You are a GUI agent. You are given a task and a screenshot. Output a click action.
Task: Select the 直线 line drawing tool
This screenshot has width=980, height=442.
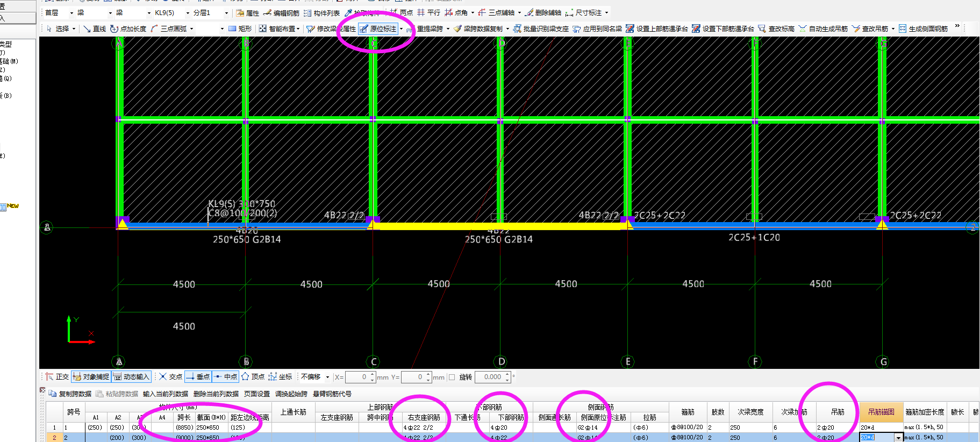point(95,28)
